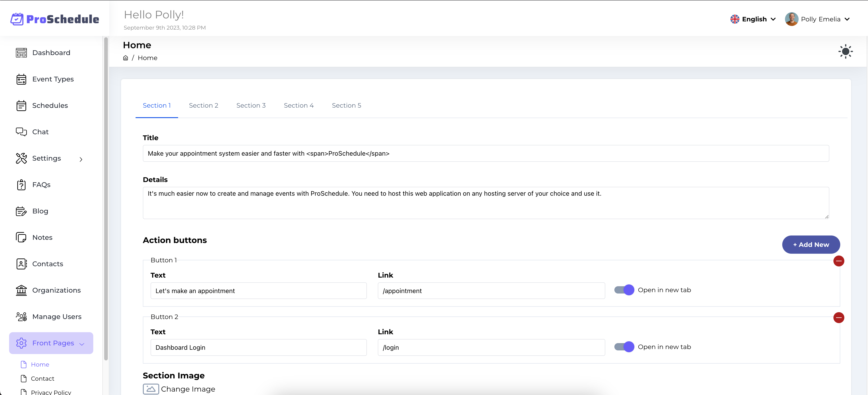Open the Chat panel
The image size is (868, 395).
[x=40, y=132]
